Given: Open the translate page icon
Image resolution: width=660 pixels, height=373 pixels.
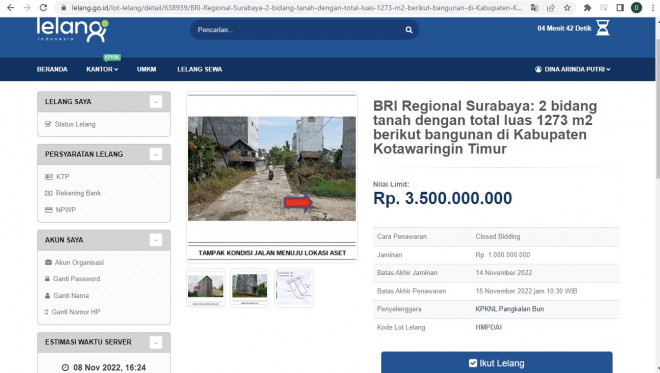Looking at the screenshot, I should tap(535, 8).
